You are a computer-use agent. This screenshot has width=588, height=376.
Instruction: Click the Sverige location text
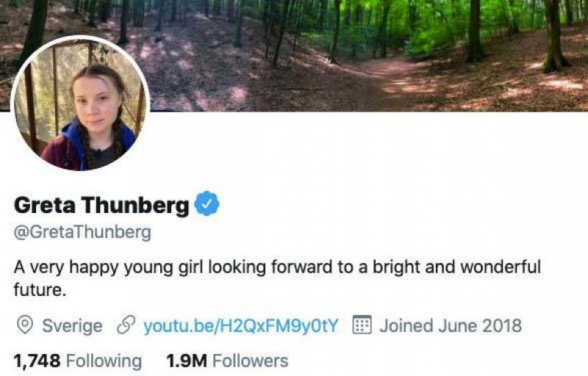click(x=72, y=325)
